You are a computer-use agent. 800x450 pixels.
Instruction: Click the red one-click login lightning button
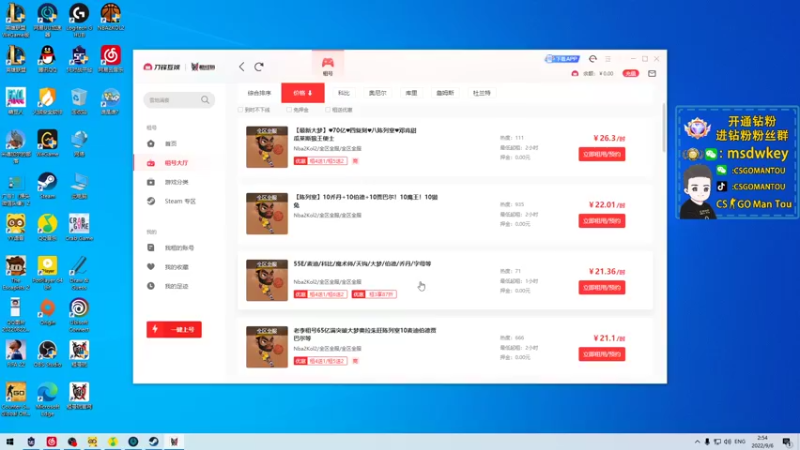click(174, 330)
